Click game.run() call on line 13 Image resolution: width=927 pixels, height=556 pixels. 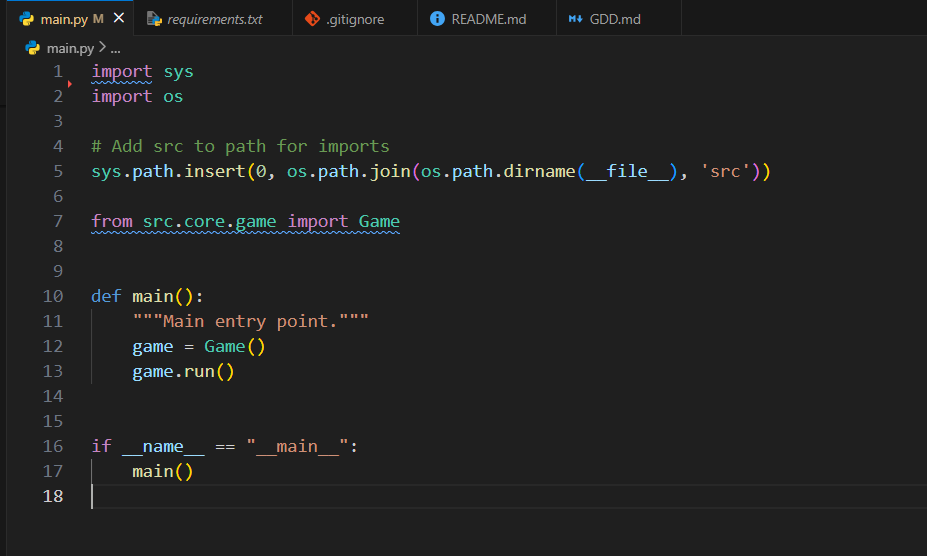tap(183, 371)
